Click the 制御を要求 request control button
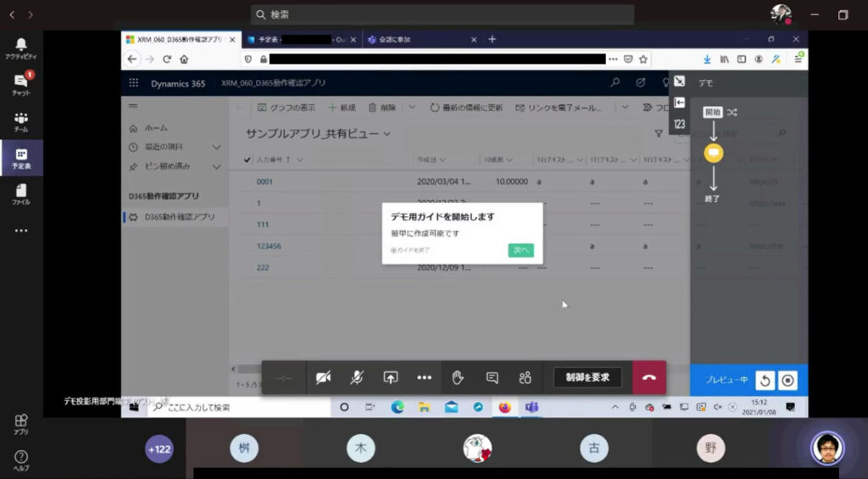 [x=587, y=377]
